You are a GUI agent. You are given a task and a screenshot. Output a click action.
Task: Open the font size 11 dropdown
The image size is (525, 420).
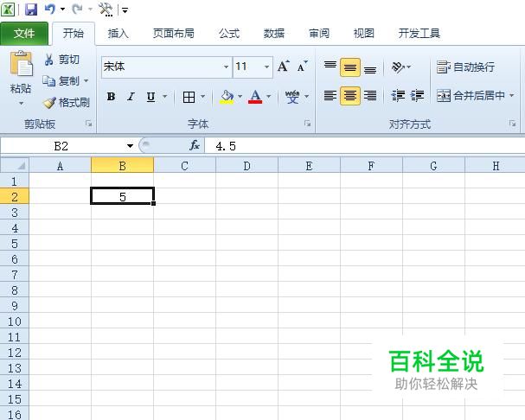click(x=267, y=67)
